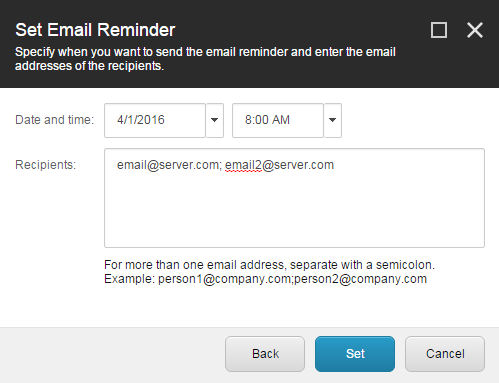Viewport: 499px width, 383px height.
Task: Click the dialog description text in header
Action: (x=205, y=59)
